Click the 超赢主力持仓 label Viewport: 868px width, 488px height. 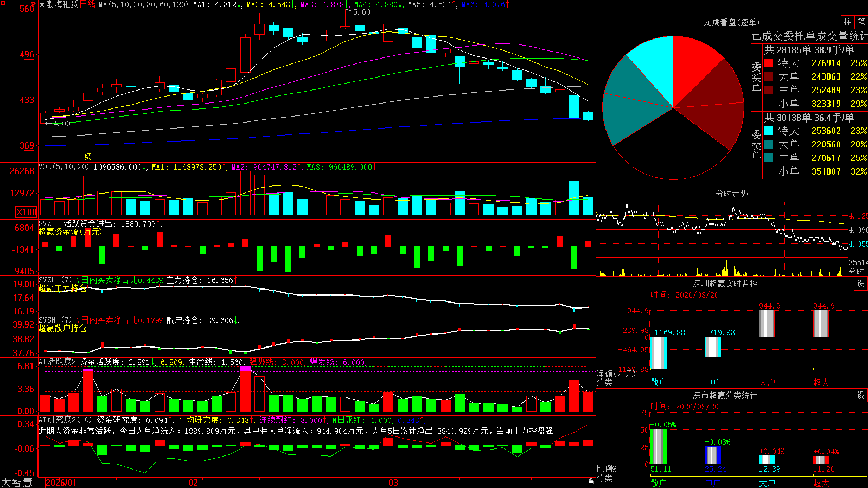(x=62, y=288)
